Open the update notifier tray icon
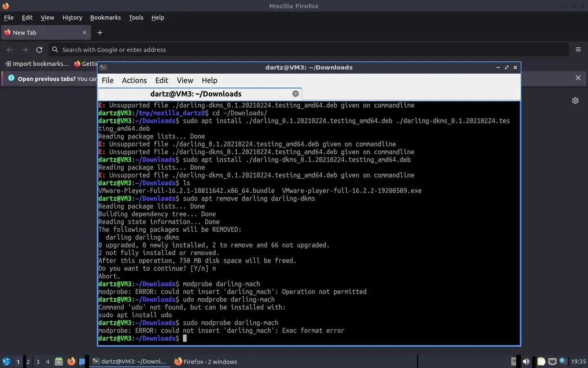The height and width of the screenshot is (368, 588). click(563, 361)
